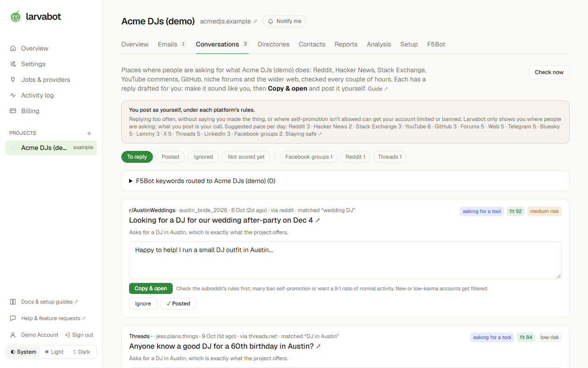Click the Sign out arrow icon
588x368 pixels.
pyautogui.click(x=68, y=335)
